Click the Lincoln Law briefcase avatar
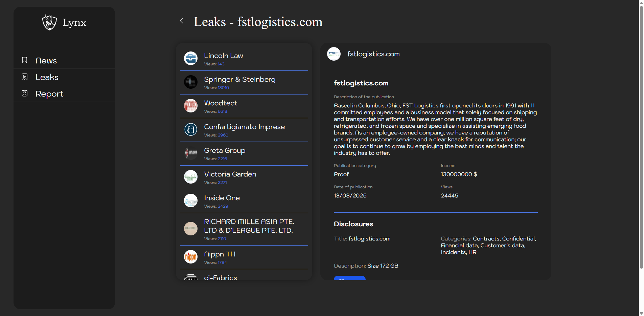Image resolution: width=644 pixels, height=316 pixels. pyautogui.click(x=191, y=58)
